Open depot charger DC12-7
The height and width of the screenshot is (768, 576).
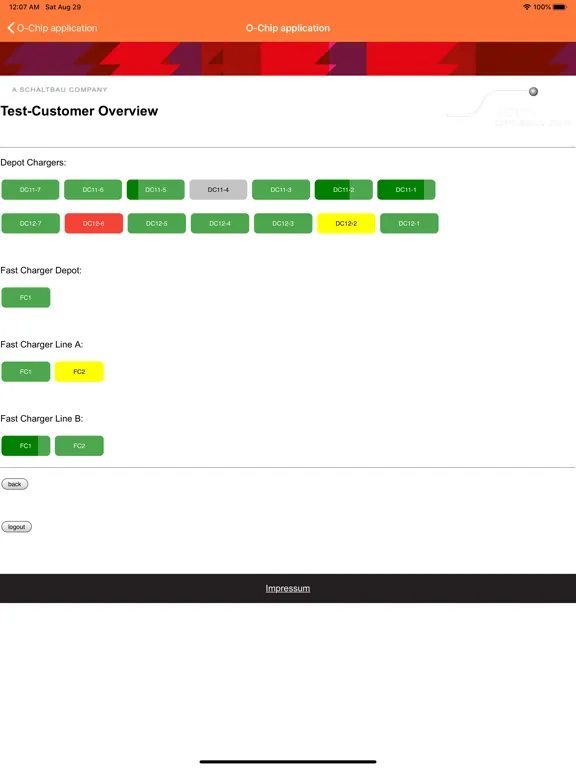point(30,223)
